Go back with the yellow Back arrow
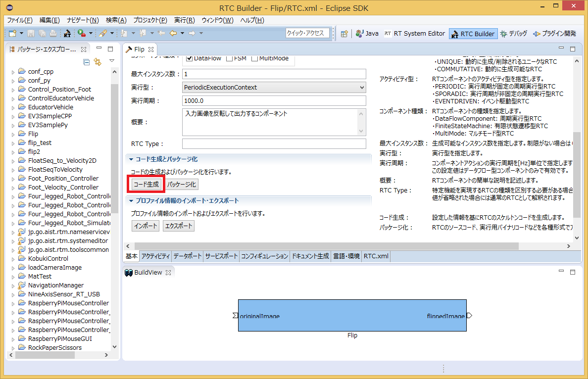 pos(173,33)
